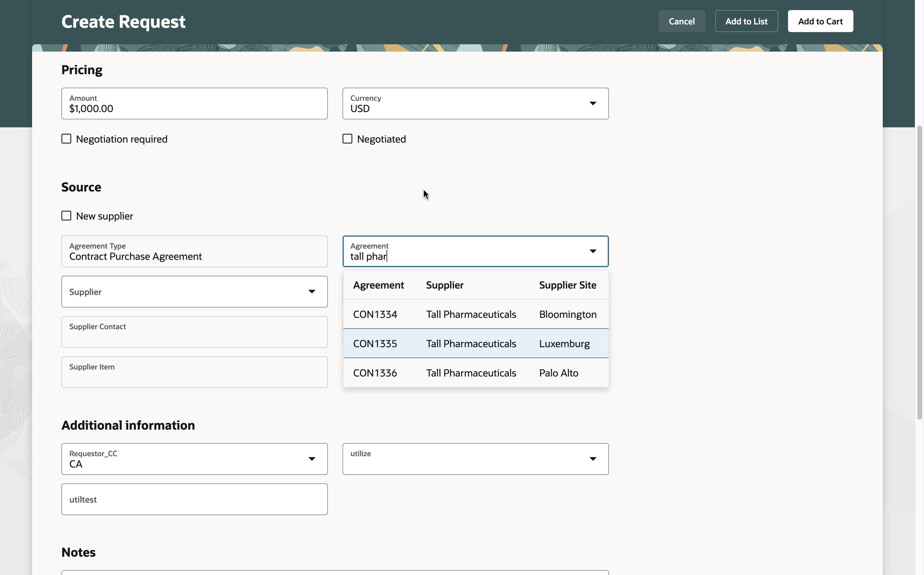Cancel the Create Request form
924x575 pixels.
pos(681,21)
